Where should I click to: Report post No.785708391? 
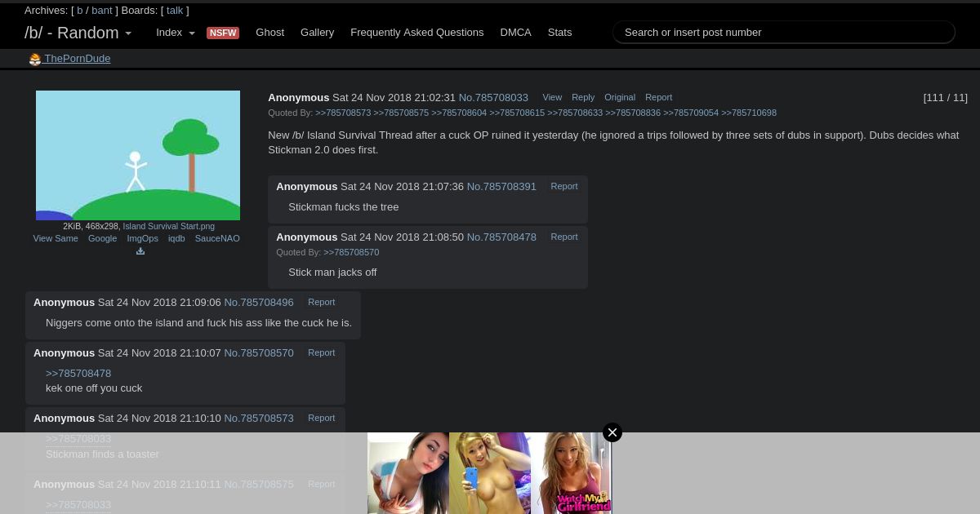[564, 187]
